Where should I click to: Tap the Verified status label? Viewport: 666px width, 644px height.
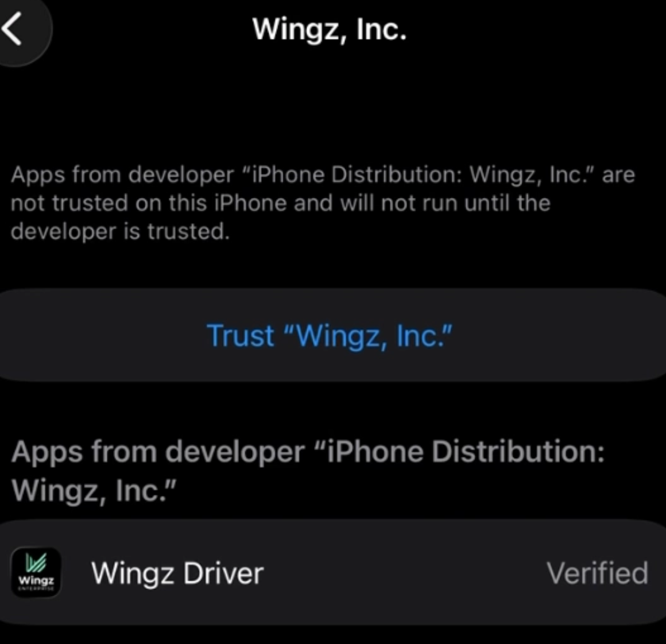point(597,573)
